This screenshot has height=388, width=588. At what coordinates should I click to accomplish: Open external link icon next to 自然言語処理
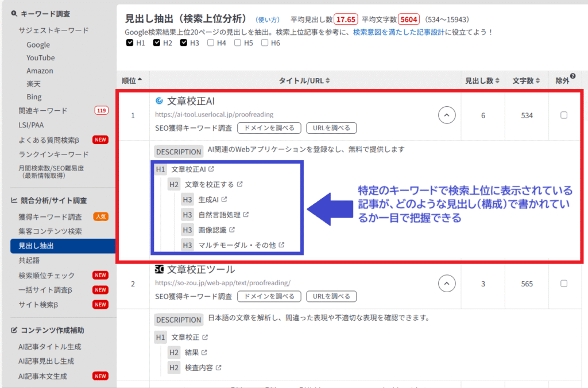pos(246,215)
